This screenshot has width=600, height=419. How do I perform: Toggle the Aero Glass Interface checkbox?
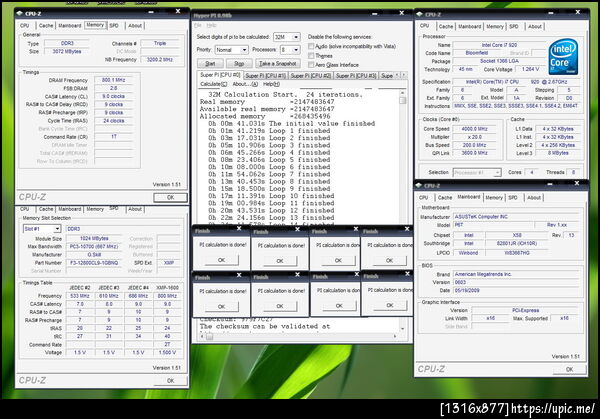311,65
